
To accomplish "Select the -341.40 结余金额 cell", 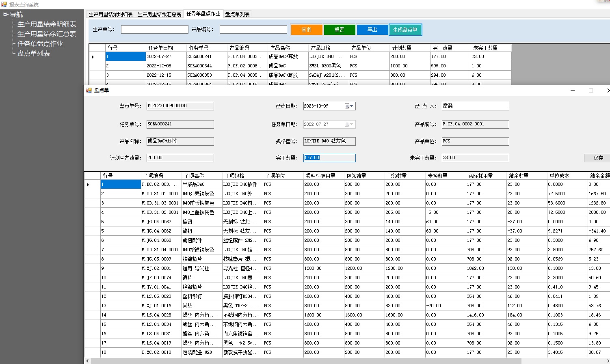I will (599, 231).
